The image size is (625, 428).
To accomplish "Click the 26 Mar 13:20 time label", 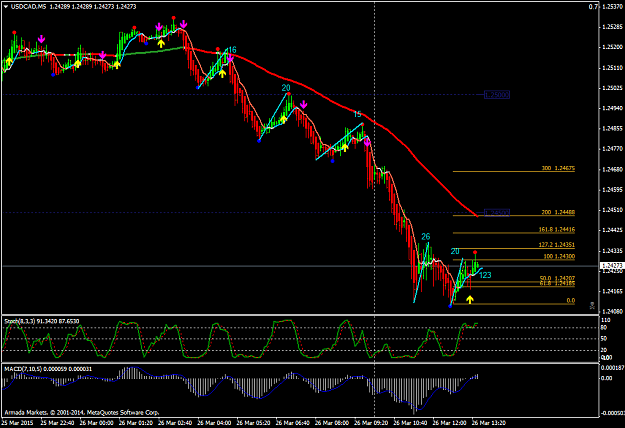I will (x=489, y=423).
